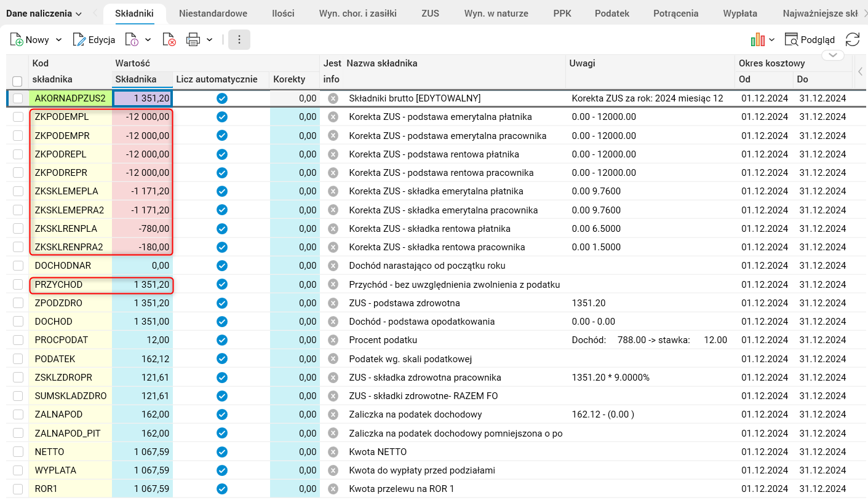Expand the print options arrow
Screen dimensions: 868x503
pos(210,40)
